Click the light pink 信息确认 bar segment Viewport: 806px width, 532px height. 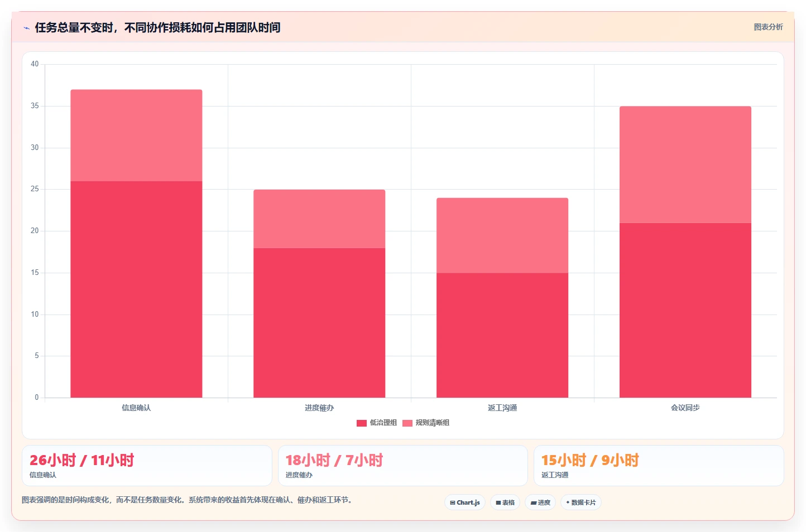pos(136,136)
